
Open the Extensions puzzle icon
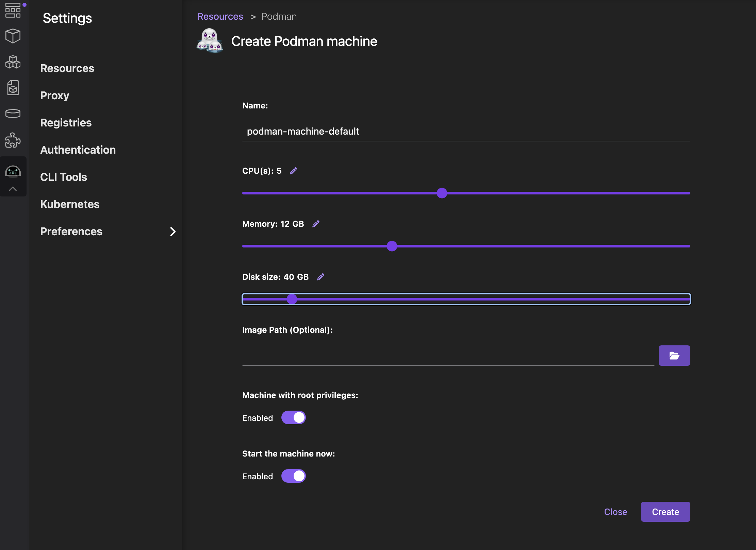13,140
